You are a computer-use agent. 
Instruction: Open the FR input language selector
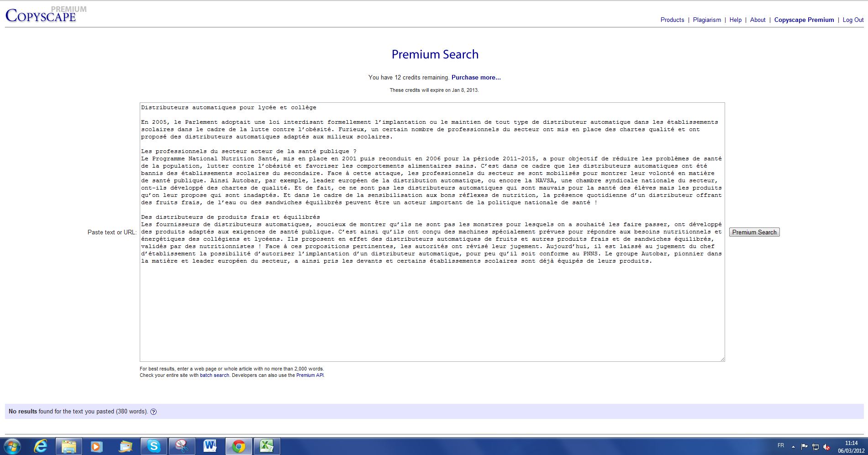coord(781,445)
